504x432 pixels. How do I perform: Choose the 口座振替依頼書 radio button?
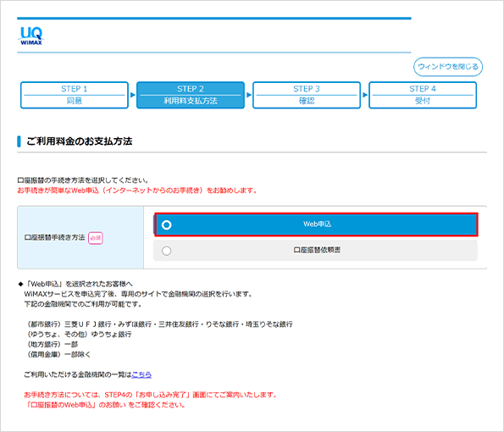[x=167, y=251]
